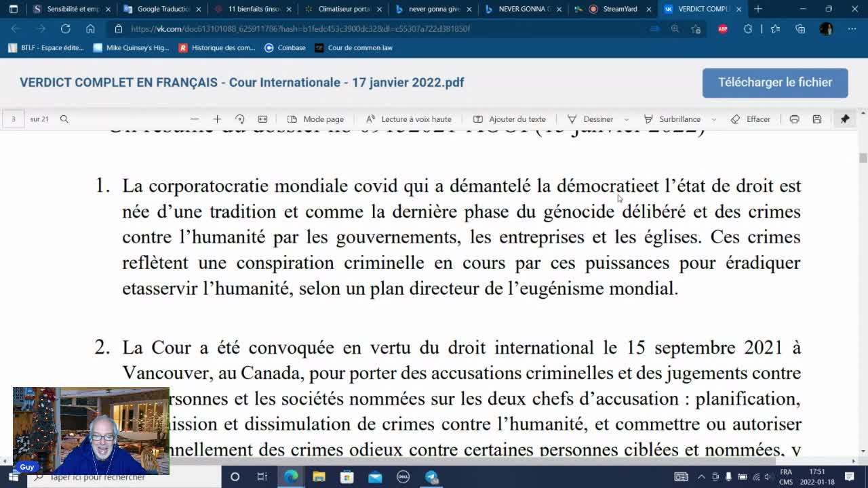Screen dimensions: 868x488
Task: Expand the Dessiner options arrow
Action: click(x=626, y=119)
